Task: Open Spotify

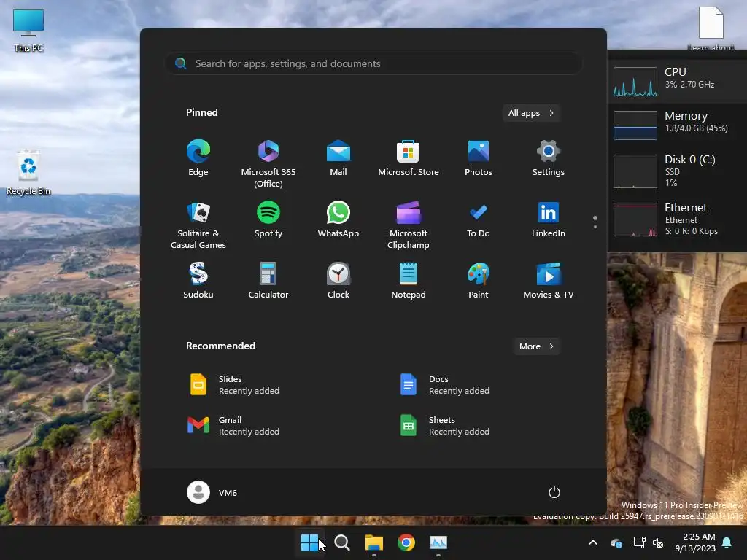Action: [x=268, y=220]
